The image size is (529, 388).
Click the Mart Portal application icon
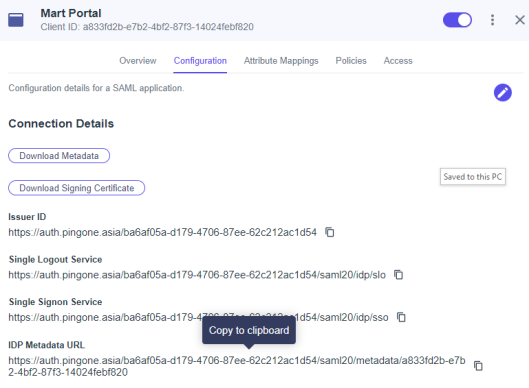(16, 20)
